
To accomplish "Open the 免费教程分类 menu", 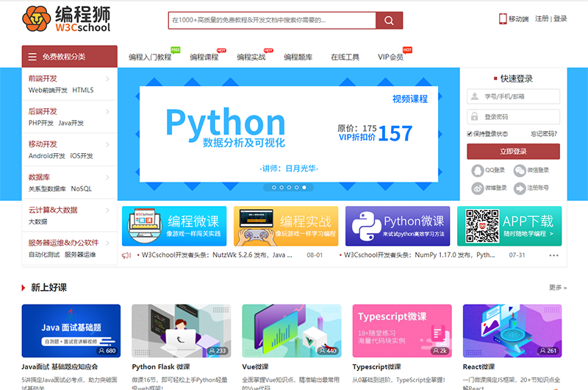I will tap(69, 57).
